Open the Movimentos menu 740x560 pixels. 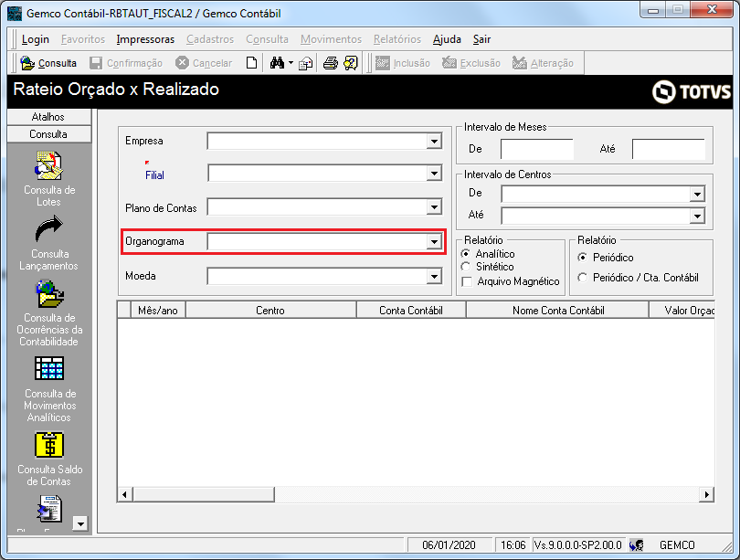pyautogui.click(x=331, y=39)
